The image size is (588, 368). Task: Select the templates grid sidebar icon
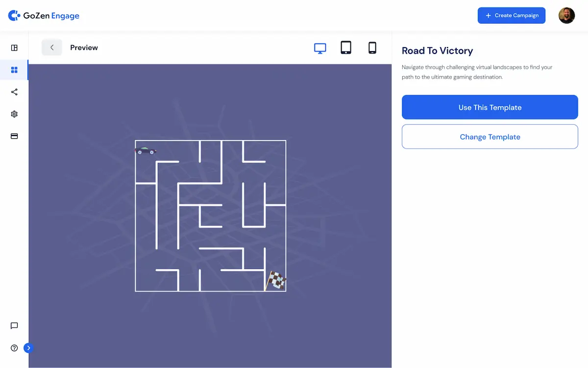[14, 70]
